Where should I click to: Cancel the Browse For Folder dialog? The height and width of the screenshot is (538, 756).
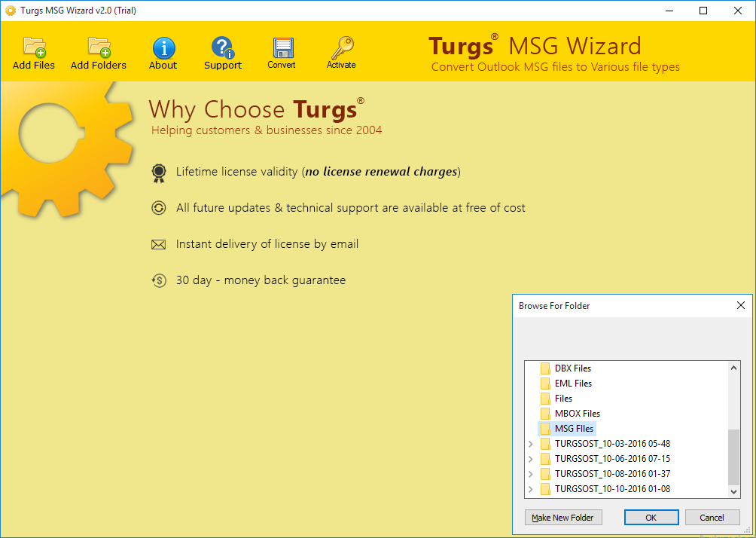[712, 517]
